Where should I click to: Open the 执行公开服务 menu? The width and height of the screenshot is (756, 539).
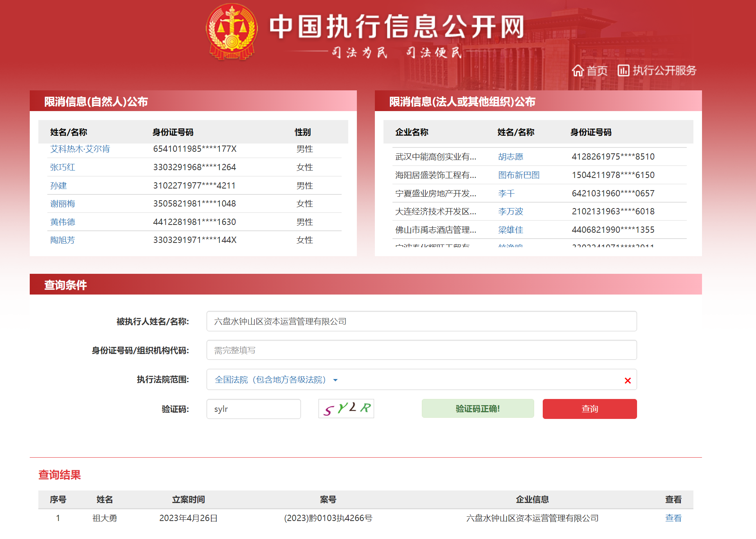664,71
